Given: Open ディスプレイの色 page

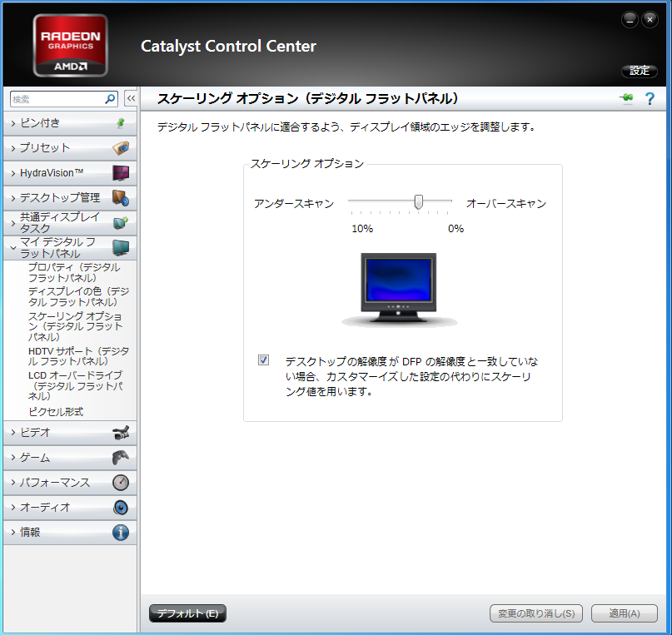Looking at the screenshot, I should click(x=78, y=297).
